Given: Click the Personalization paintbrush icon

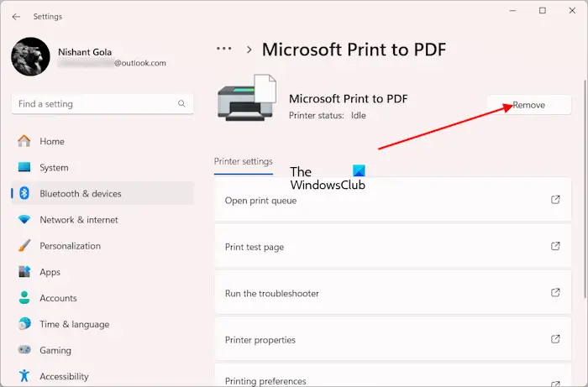Looking at the screenshot, I should [x=24, y=245].
